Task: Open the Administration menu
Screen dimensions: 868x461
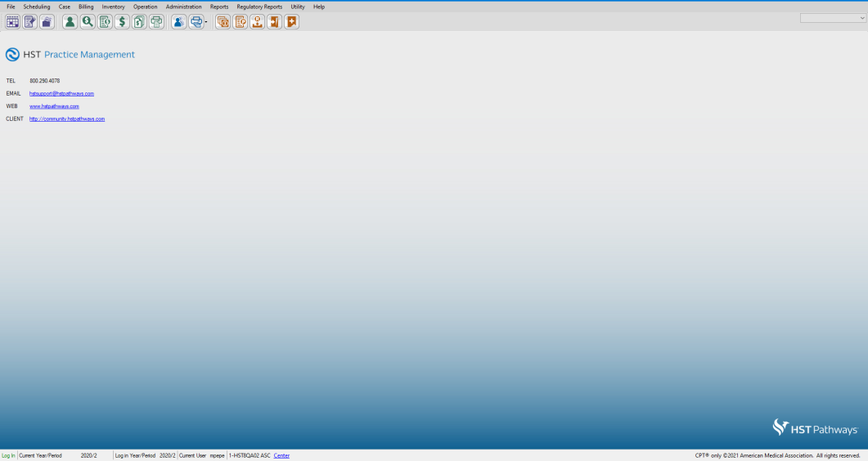Action: click(x=183, y=7)
